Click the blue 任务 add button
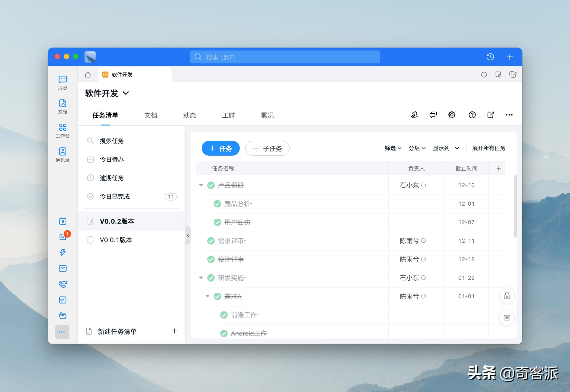This screenshot has height=392, width=570. (221, 148)
